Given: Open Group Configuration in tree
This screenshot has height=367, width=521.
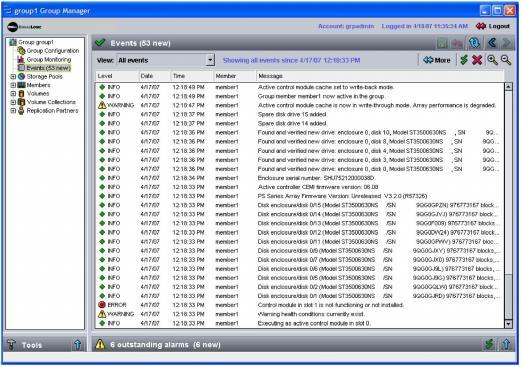Looking at the screenshot, I should [x=53, y=51].
